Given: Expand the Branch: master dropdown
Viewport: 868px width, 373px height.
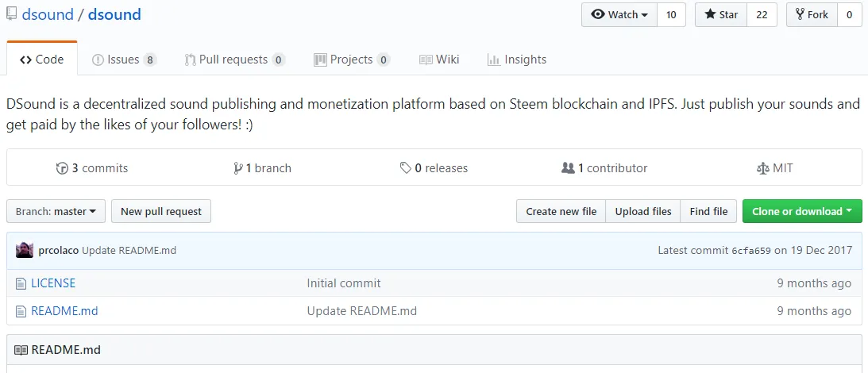Looking at the screenshot, I should click(x=56, y=211).
